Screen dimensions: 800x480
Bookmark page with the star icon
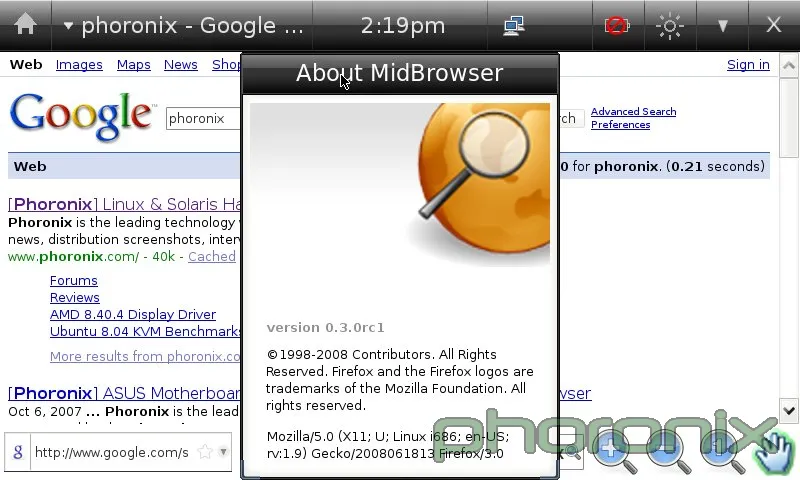point(205,451)
